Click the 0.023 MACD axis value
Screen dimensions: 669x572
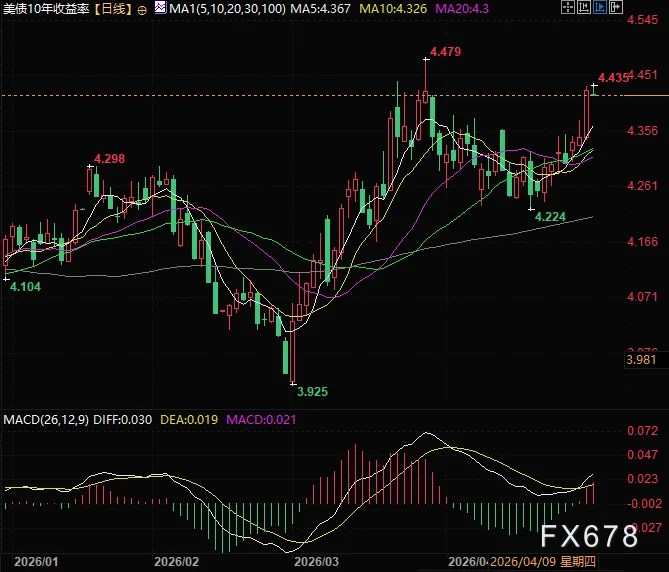tap(643, 479)
